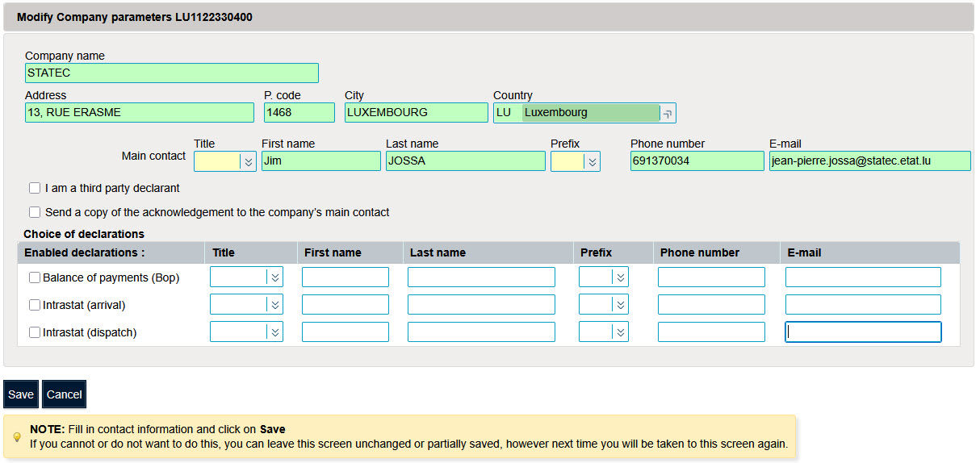Expand Prefix dropdown in Intrastat (arrival) row

(x=620, y=305)
